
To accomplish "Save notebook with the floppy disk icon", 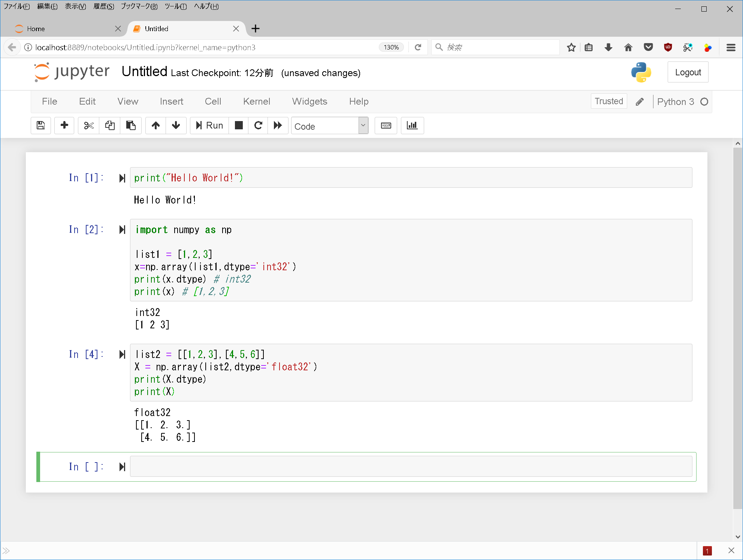I will (40, 126).
